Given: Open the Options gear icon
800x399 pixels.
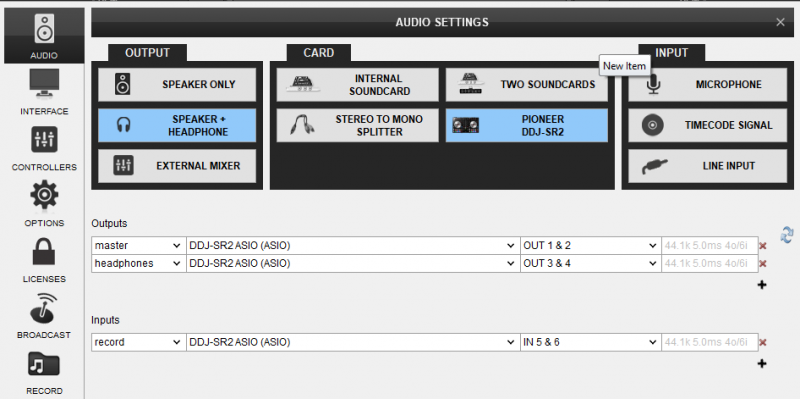Looking at the screenshot, I should pos(44,195).
